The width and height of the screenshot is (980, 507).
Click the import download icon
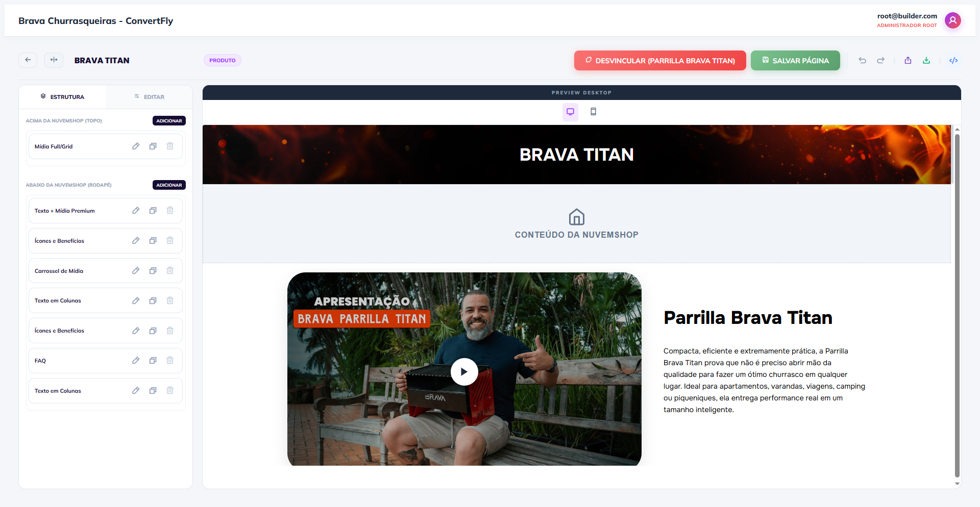click(926, 61)
